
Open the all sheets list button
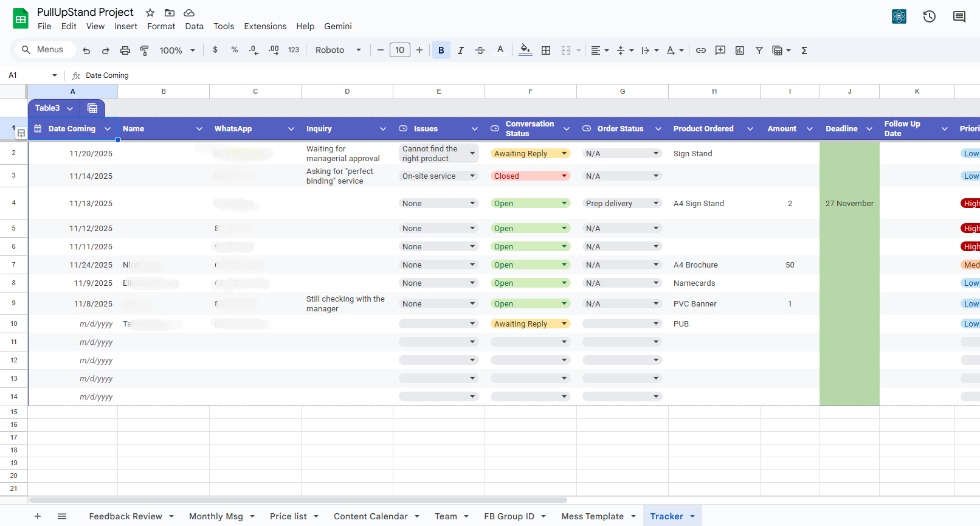62,516
